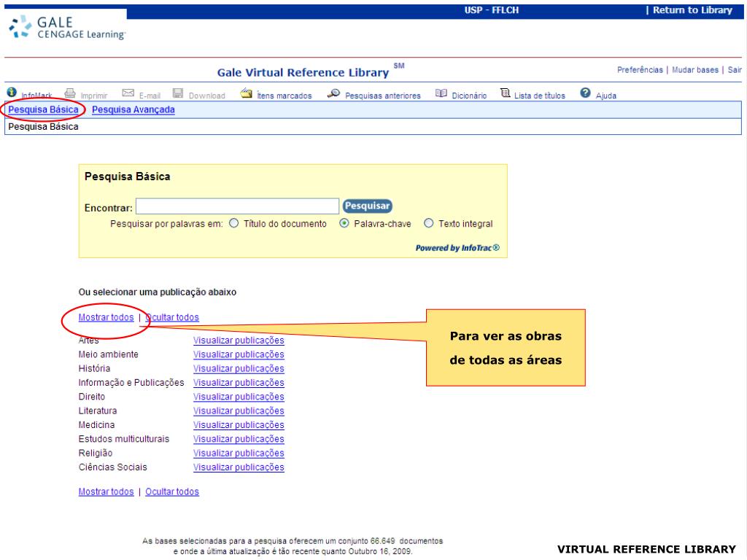747x560 pixels.
Task: Click top Ocultar todos link
Action: point(172,317)
